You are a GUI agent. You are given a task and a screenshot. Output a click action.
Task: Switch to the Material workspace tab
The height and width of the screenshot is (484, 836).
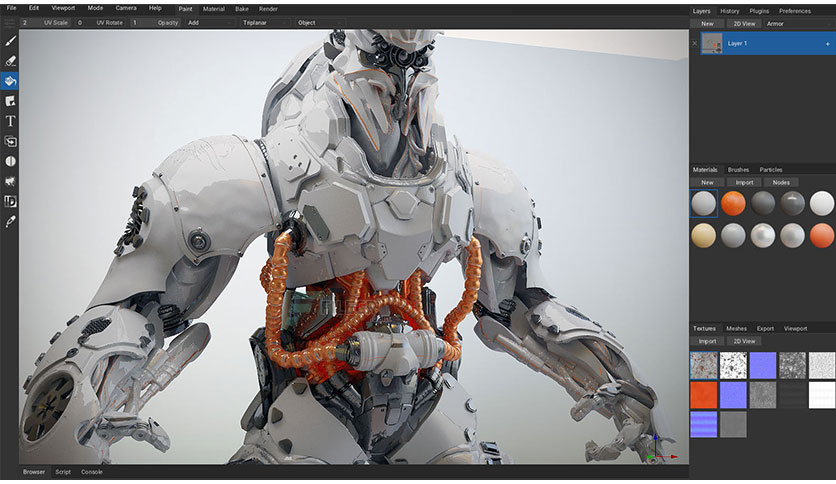click(214, 9)
